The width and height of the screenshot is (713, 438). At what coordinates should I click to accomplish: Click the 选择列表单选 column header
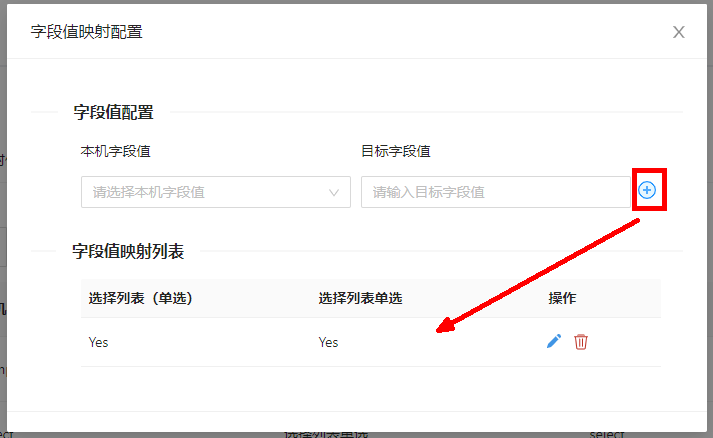[x=360, y=298]
